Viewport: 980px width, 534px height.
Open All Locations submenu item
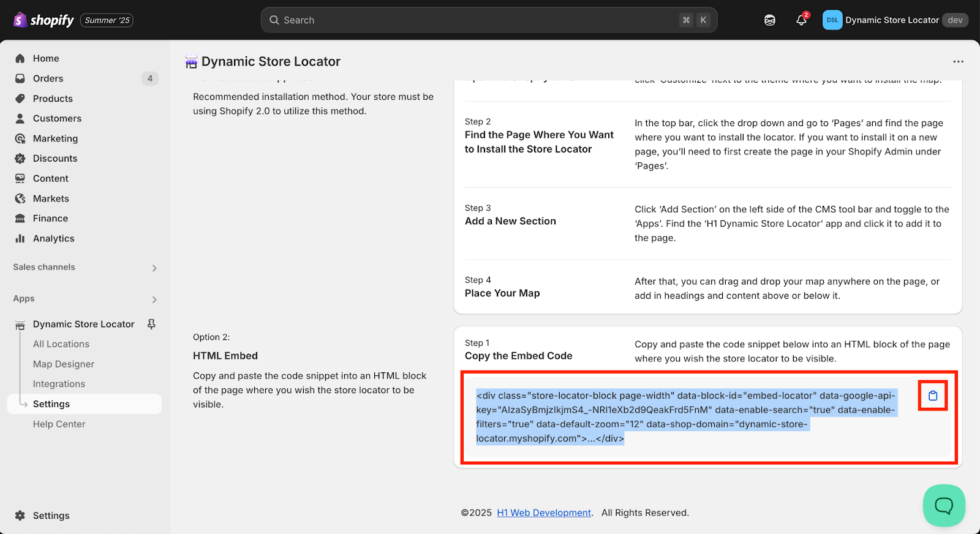[61, 344]
